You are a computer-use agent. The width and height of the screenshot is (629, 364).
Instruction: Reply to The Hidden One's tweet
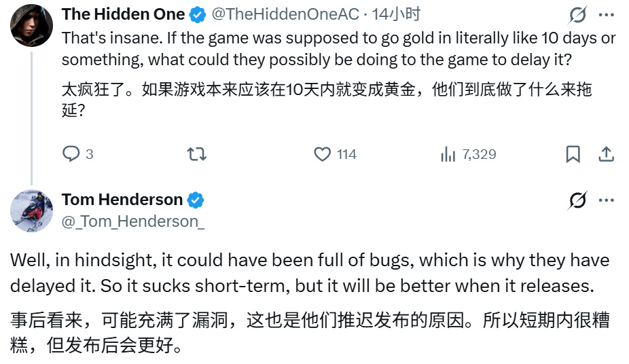72,155
